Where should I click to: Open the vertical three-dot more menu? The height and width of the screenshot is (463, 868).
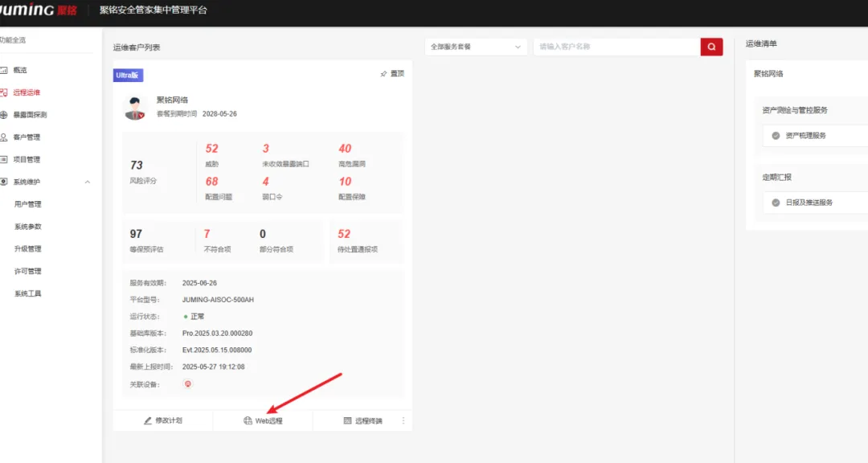403,420
